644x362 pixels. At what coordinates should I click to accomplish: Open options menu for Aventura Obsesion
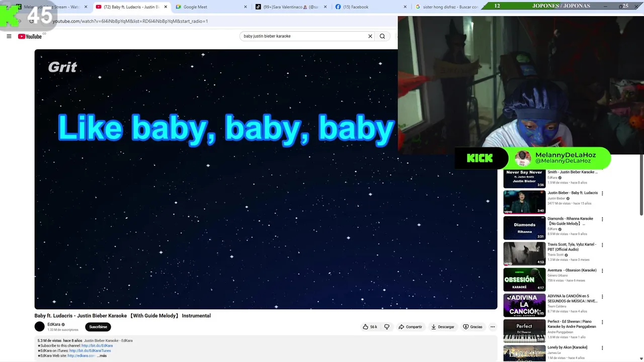(602, 270)
